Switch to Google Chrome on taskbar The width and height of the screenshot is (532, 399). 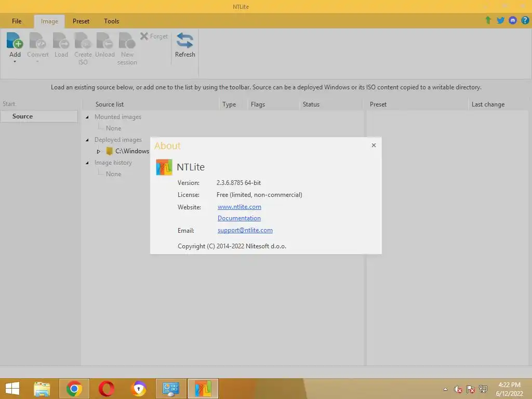[74, 389]
